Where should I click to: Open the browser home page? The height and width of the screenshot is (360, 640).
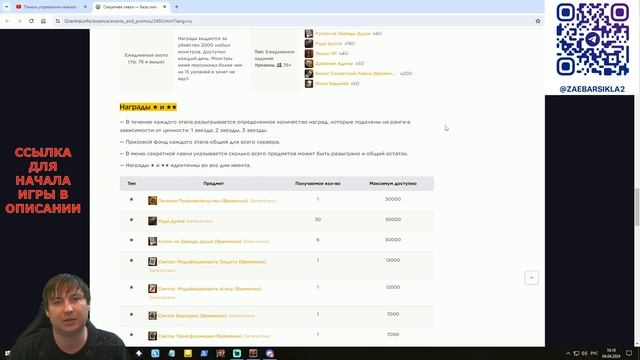[43, 21]
